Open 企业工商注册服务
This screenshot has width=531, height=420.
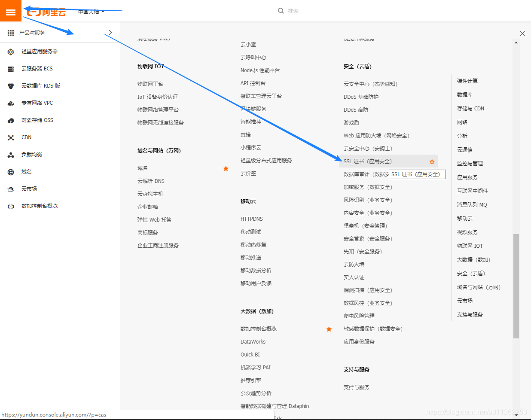(x=158, y=246)
